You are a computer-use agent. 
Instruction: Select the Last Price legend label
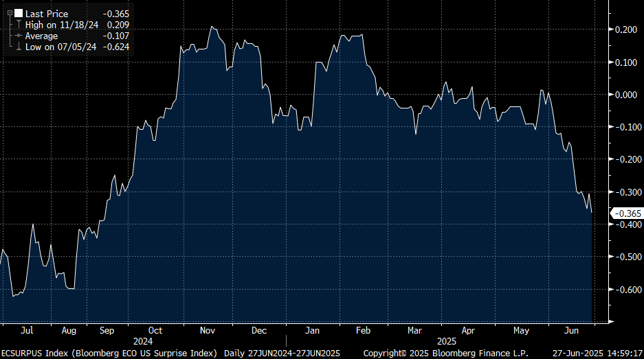click(47, 14)
